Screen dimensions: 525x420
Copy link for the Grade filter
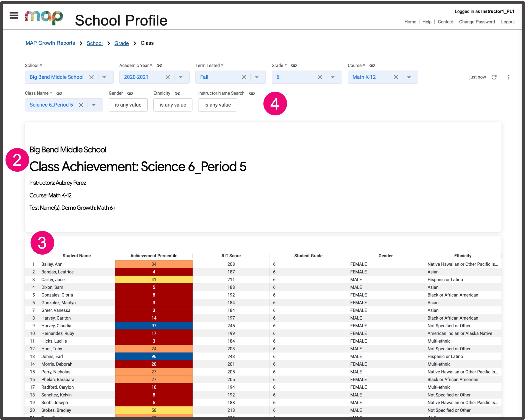coord(294,65)
